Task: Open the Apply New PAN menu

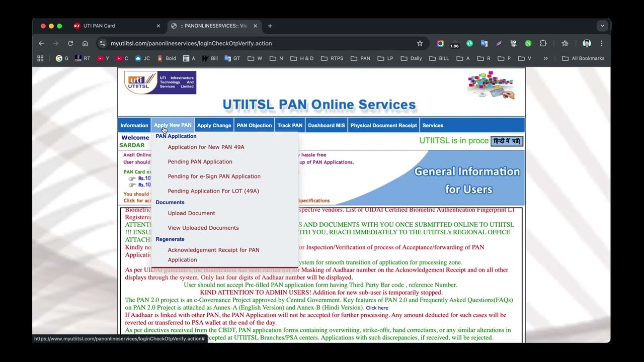Action: pos(173,125)
